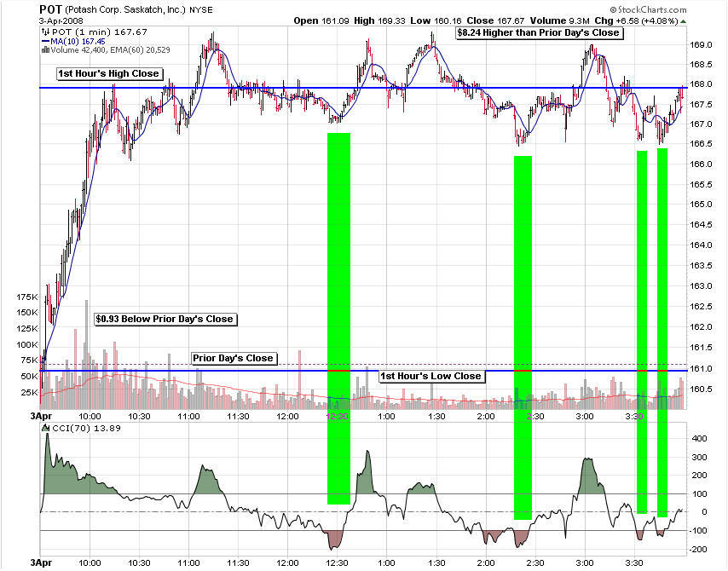Viewport: 728px width, 571px height.
Task: Click the 125K volume axis label
Action: [x=27, y=329]
